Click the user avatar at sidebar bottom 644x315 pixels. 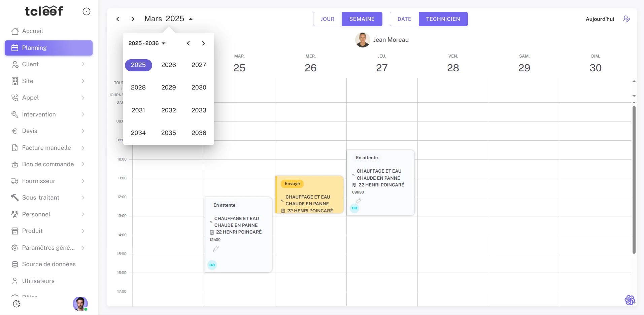point(80,304)
